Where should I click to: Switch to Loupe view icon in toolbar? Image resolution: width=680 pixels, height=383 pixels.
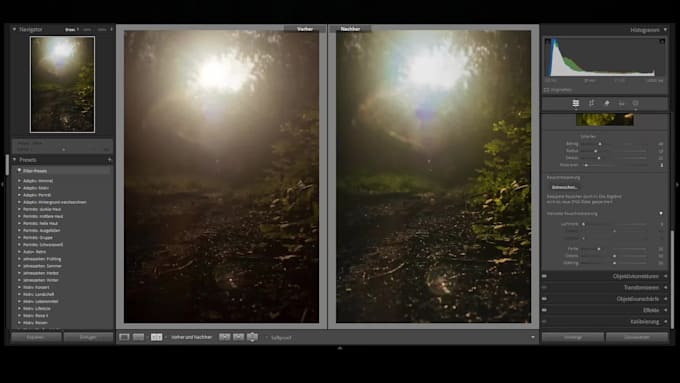click(124, 337)
